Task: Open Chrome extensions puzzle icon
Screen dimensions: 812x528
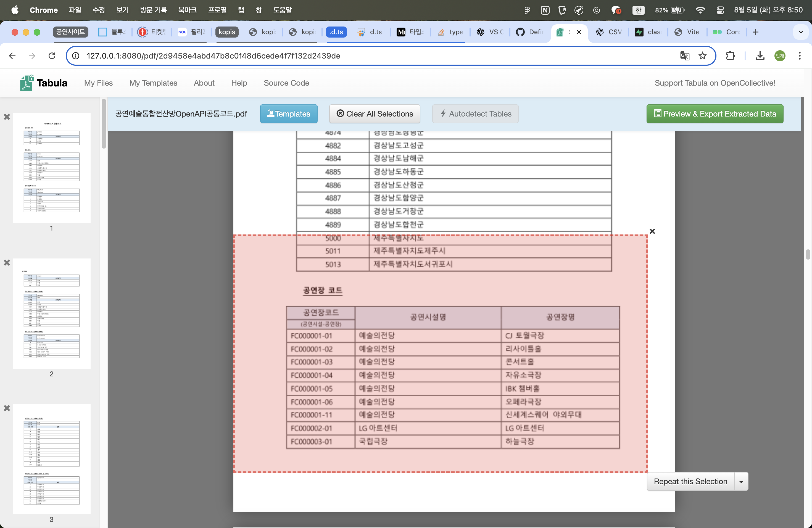Action: 730,56
